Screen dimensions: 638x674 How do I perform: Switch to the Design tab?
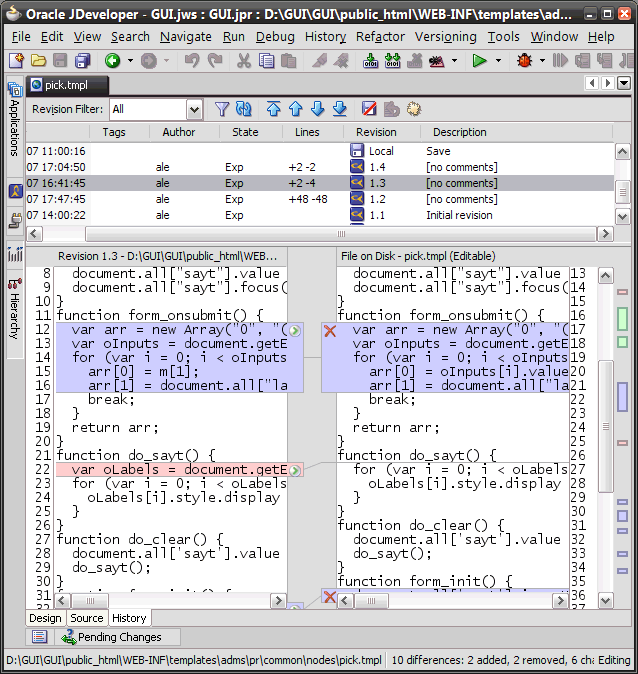[45, 618]
